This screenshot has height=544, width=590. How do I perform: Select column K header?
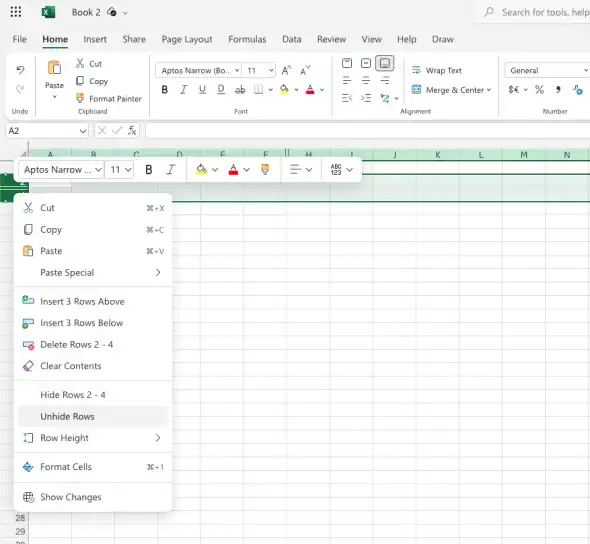[438, 155]
